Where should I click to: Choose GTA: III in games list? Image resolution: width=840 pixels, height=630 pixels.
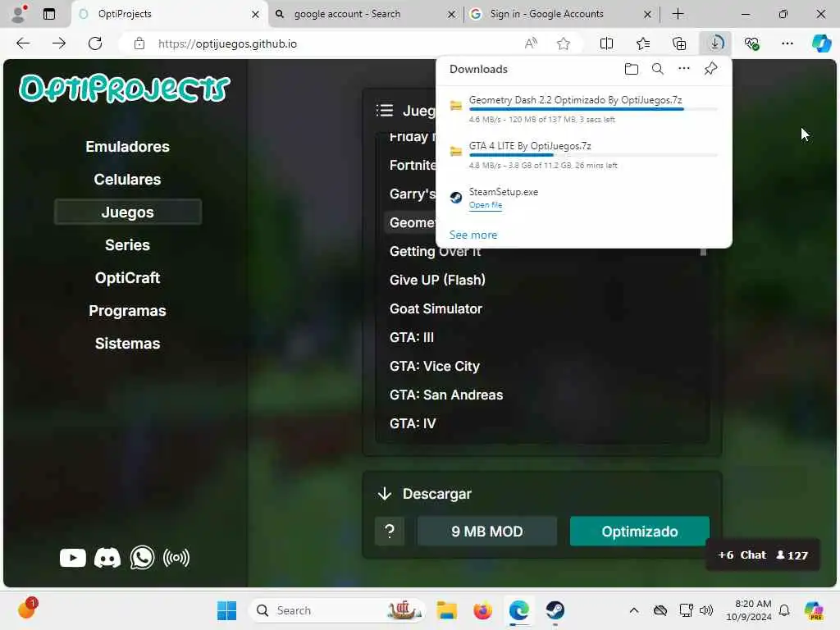[x=412, y=337]
